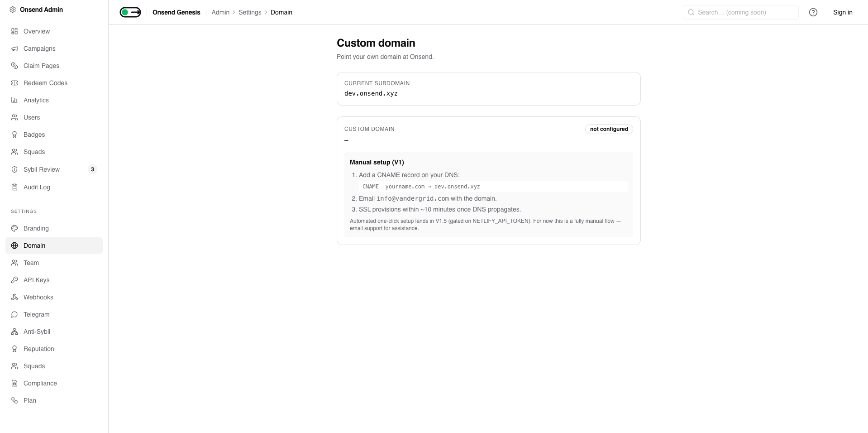The image size is (868, 433).
Task: Click the Onsend toggle logo
Action: point(130,12)
